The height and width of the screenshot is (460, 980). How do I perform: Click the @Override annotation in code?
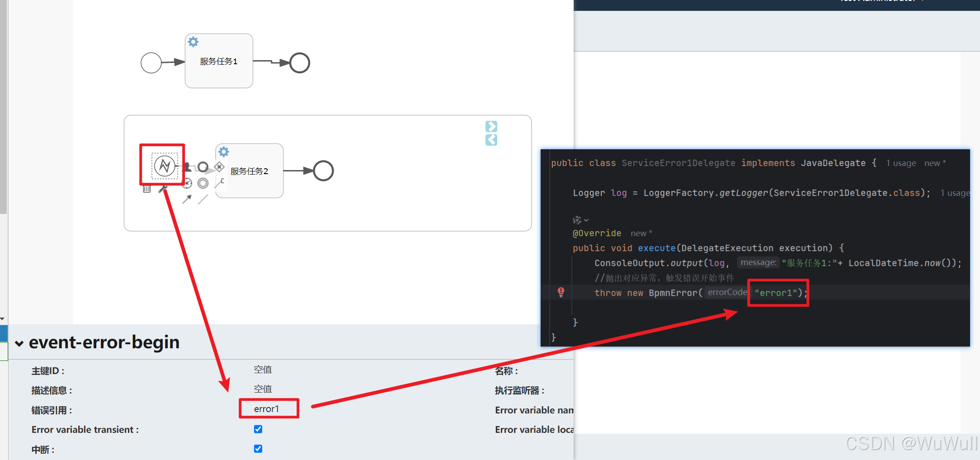[597, 233]
